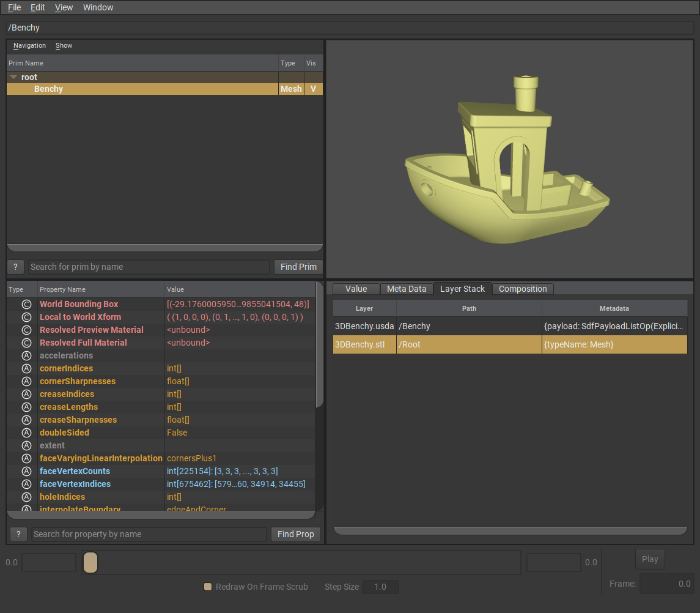Click the Find Prop button
The height and width of the screenshot is (613, 700).
(x=295, y=534)
